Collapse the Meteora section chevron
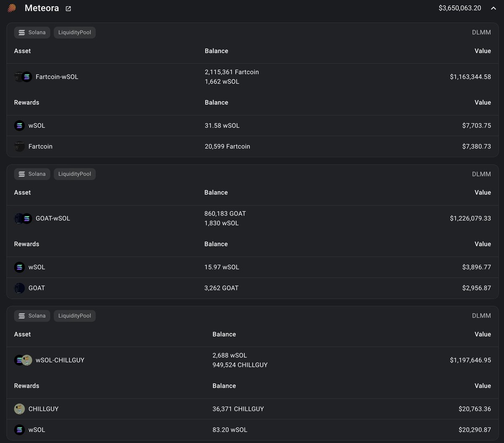The image size is (504, 443). pyautogui.click(x=493, y=8)
